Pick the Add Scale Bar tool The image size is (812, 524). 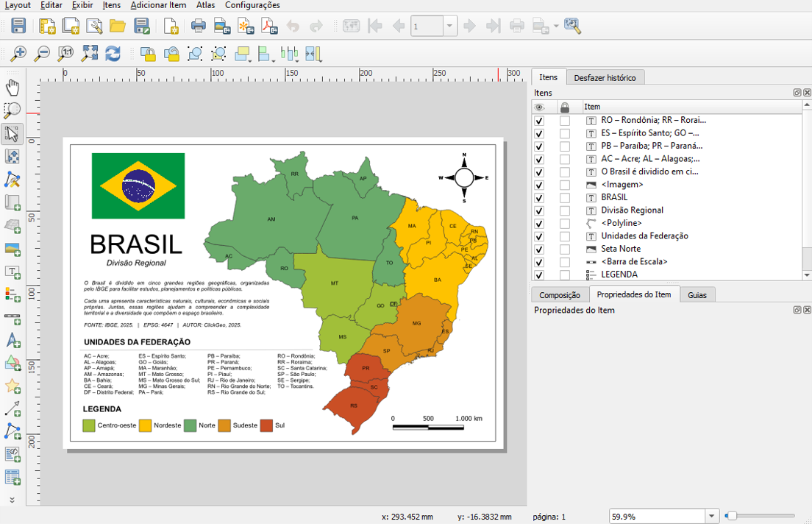(x=13, y=318)
